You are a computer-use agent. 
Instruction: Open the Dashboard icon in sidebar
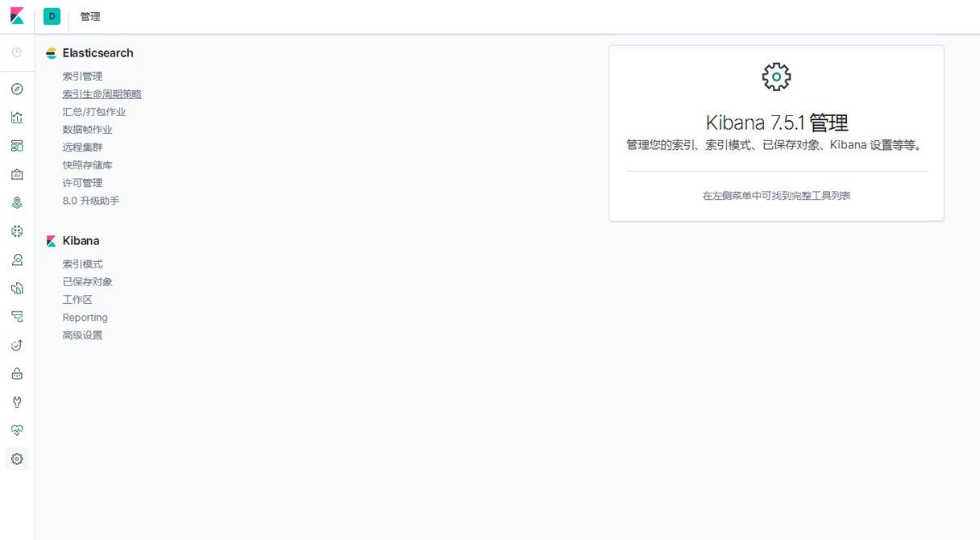pos(17,146)
